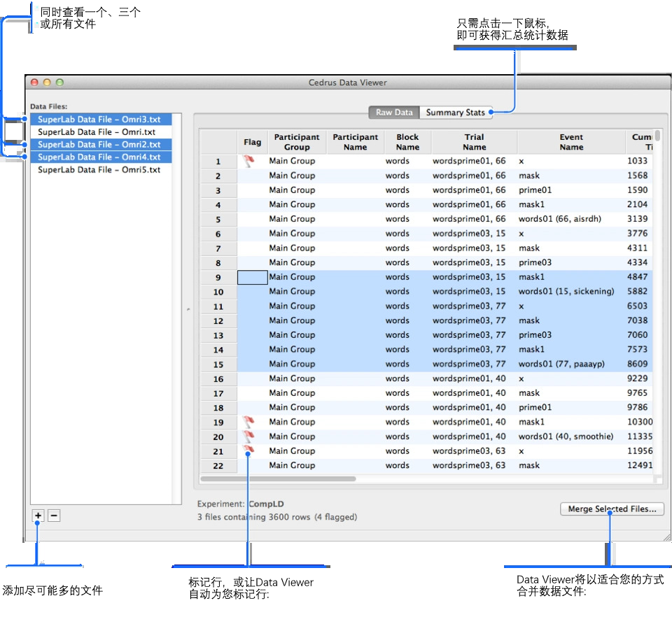
Task: Click the '3 files containing 3600 rows' status
Action: coord(253,517)
